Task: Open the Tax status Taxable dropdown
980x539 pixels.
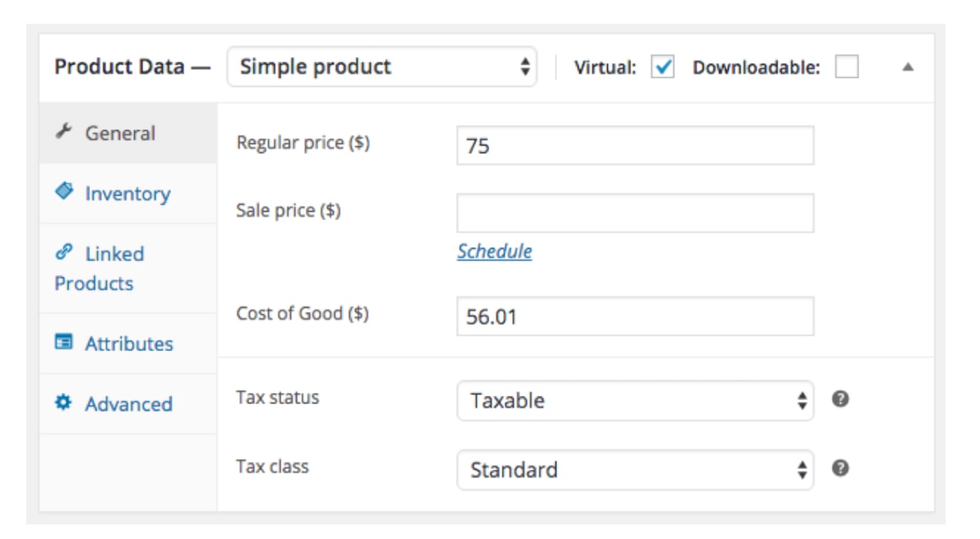Action: [x=636, y=400]
